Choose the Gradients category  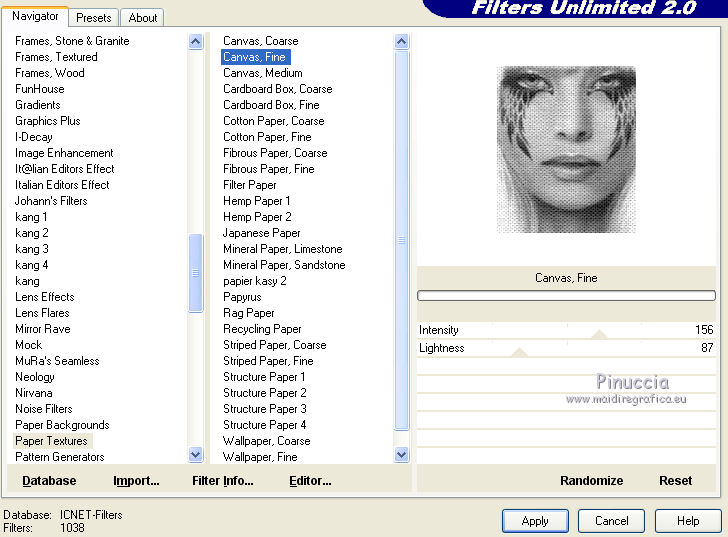pos(38,105)
